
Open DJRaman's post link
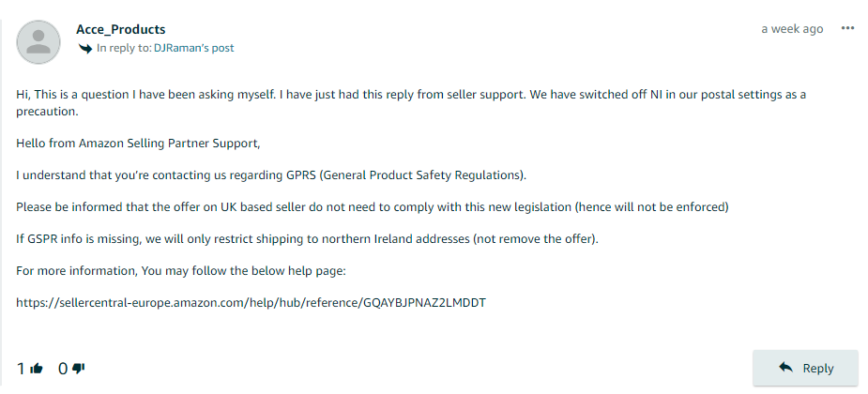pyautogui.click(x=193, y=48)
